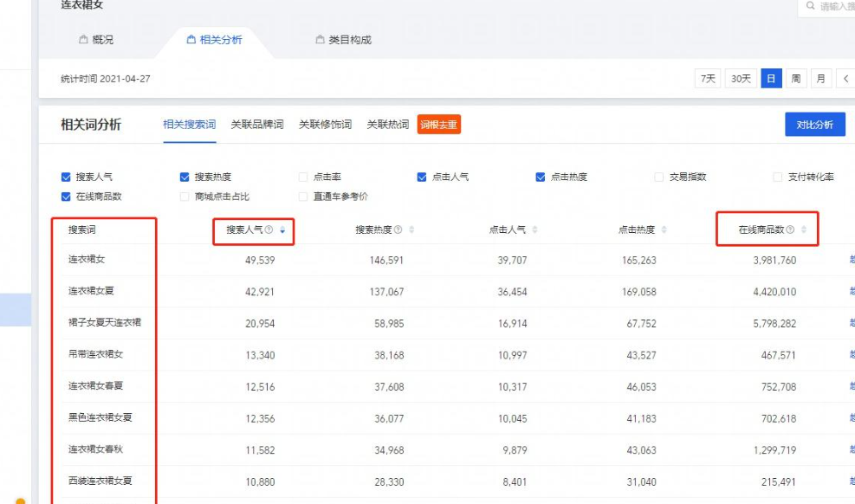Sort by 搜索人气 using sort arrows
Screen dimensions: 855x504
click(282, 230)
